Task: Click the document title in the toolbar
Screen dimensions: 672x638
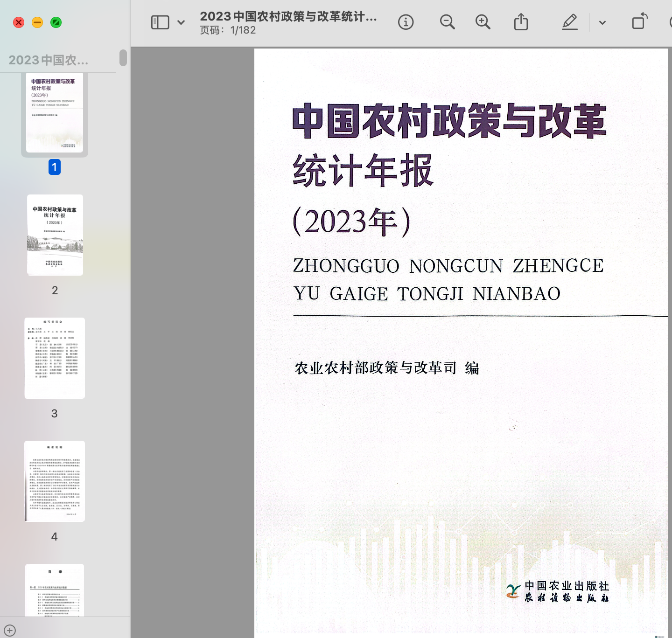Action: click(x=288, y=16)
